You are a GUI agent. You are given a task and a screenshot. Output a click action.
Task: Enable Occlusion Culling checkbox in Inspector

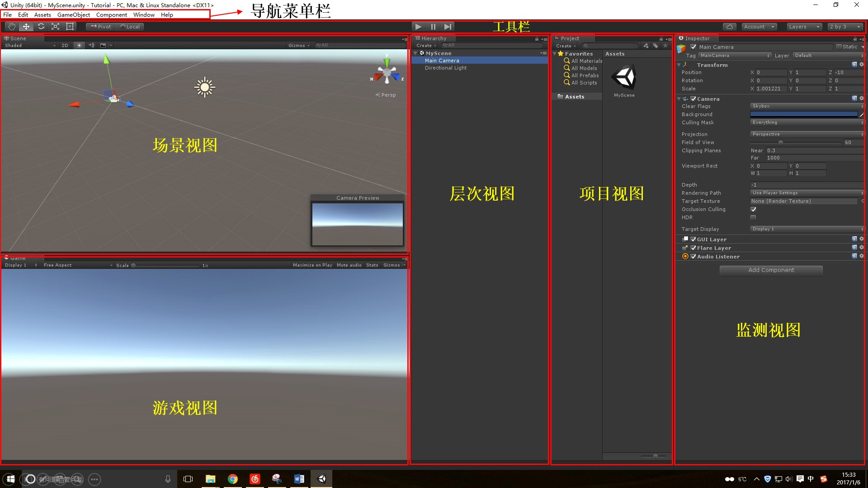pos(753,209)
